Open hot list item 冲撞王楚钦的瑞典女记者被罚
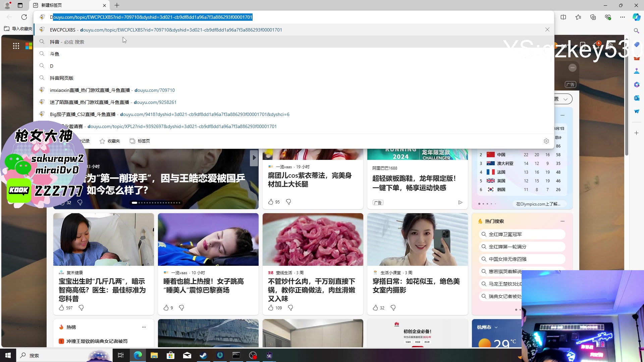 point(97,341)
